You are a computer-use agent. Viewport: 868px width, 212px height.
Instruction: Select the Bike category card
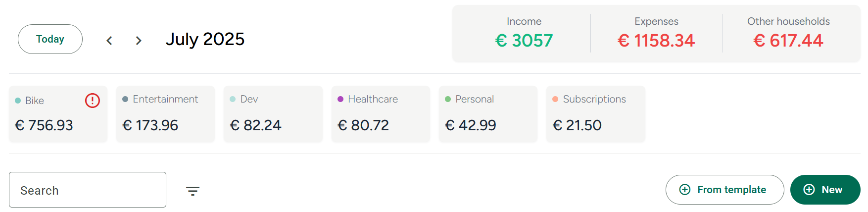(58, 114)
